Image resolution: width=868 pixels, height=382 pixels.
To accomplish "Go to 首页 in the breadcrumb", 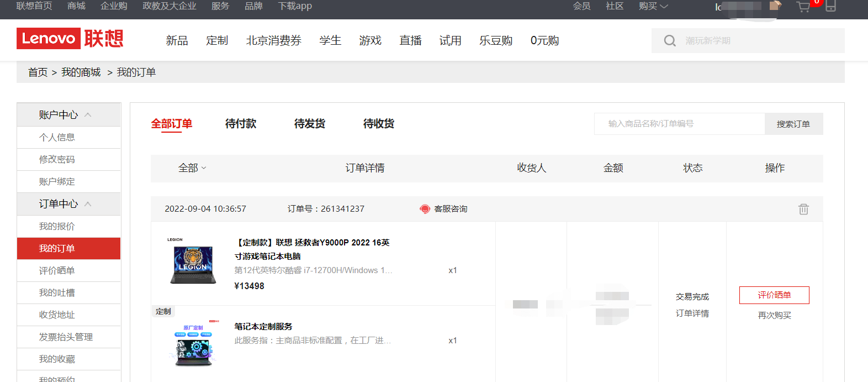I will pos(38,72).
